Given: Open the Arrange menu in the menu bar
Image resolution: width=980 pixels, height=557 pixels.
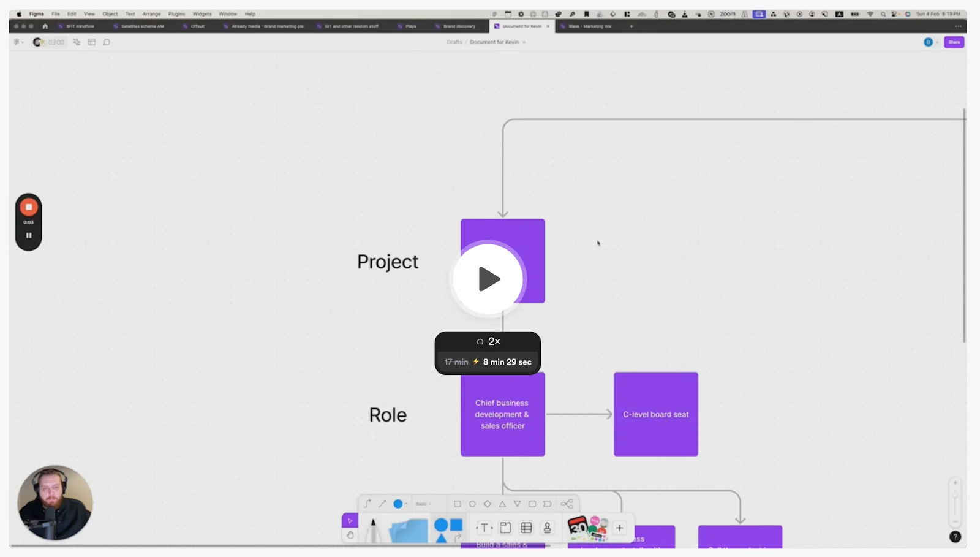Looking at the screenshot, I should click(151, 13).
